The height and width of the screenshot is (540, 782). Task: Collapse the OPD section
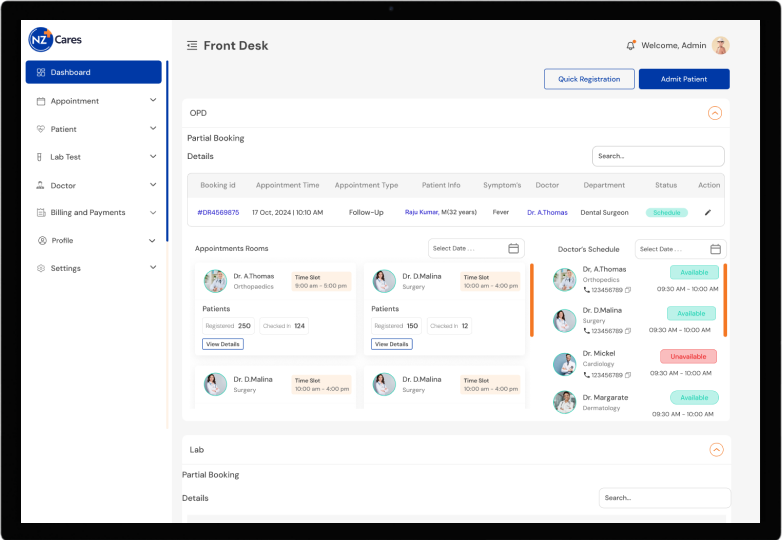coord(714,113)
